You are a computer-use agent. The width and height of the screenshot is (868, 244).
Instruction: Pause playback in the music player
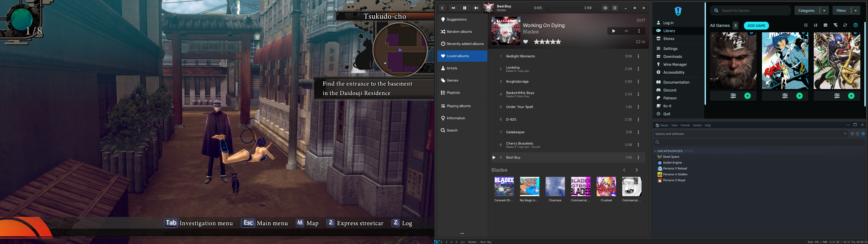click(464, 8)
